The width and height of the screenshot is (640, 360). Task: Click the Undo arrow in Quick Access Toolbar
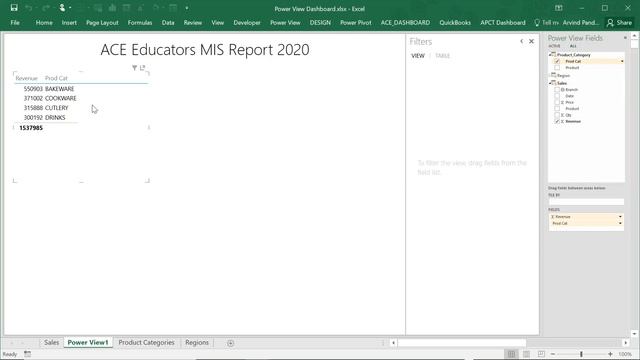click(x=29, y=8)
